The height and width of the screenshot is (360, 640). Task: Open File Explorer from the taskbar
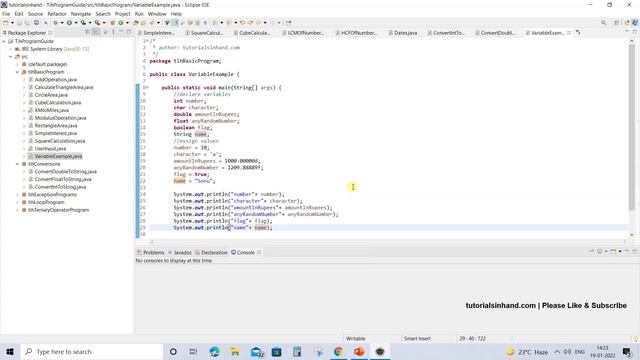coord(235,351)
